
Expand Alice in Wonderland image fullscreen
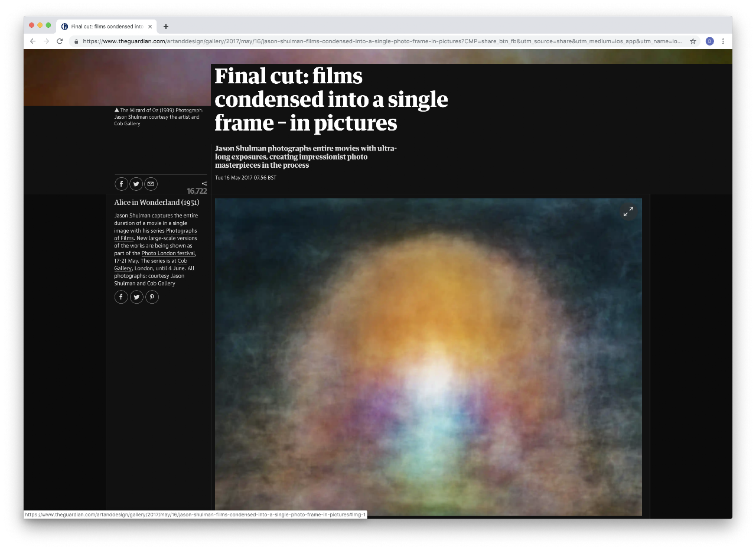[x=628, y=211]
